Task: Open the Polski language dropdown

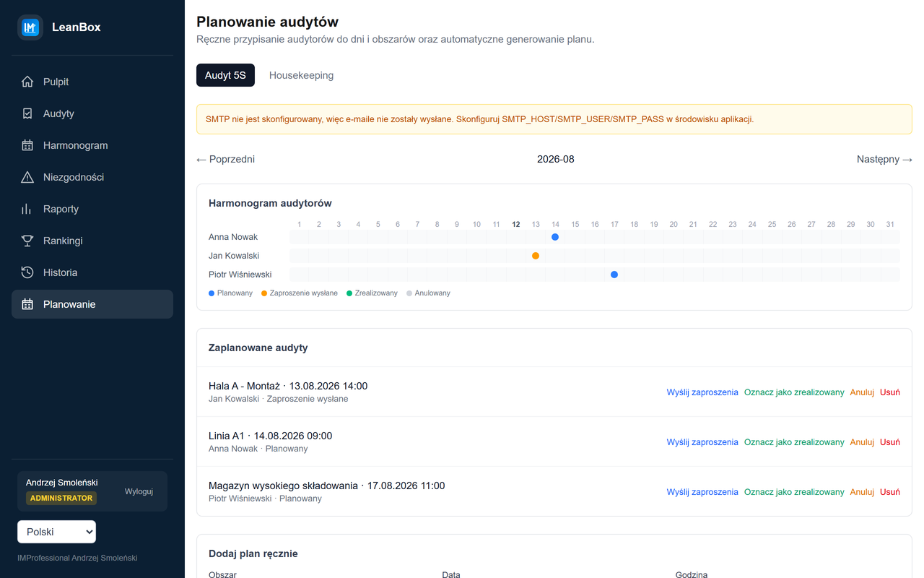Action: point(56,532)
